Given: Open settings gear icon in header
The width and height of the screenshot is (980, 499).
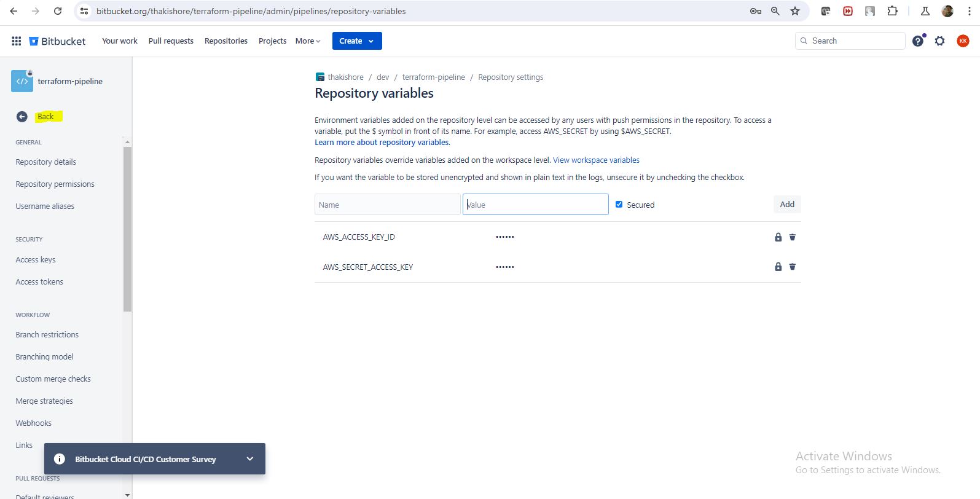Looking at the screenshot, I should pos(939,41).
